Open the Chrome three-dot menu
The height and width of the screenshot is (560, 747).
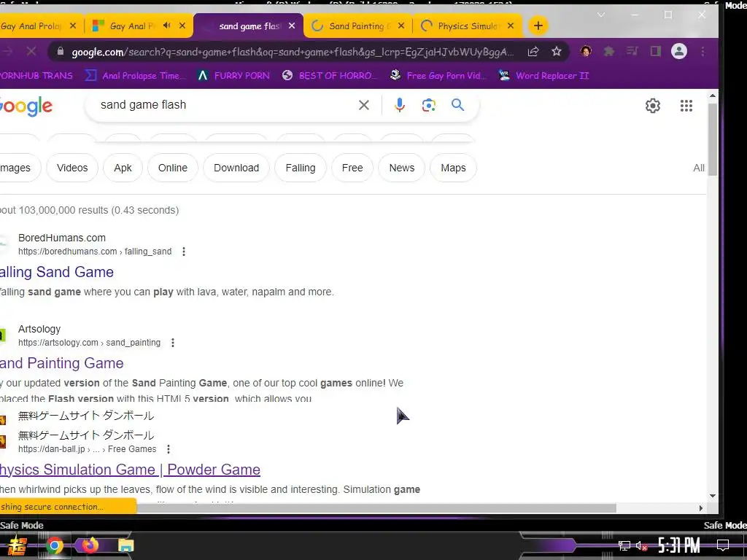pyautogui.click(x=703, y=51)
